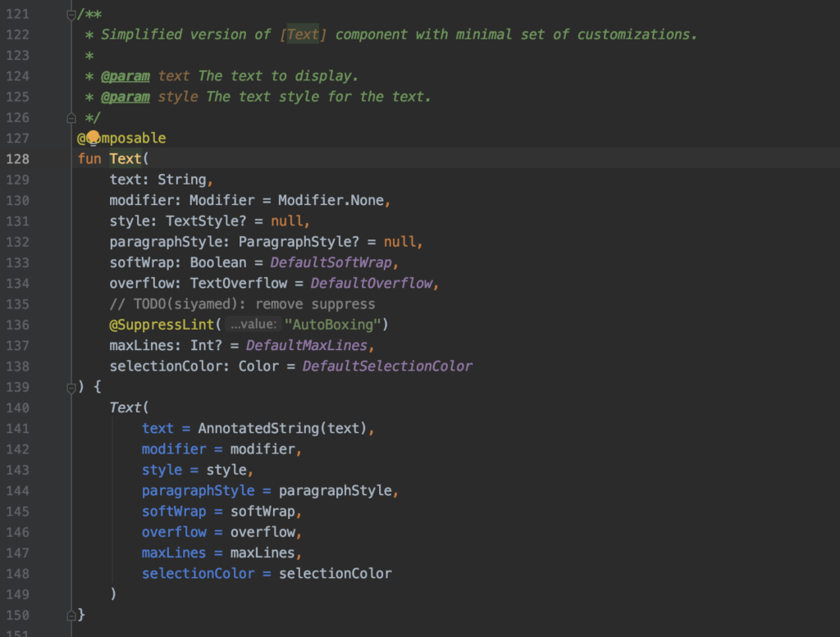Click the yellow intention lightbulb on line 127
Viewport: 840px width, 637px height.
click(x=94, y=138)
